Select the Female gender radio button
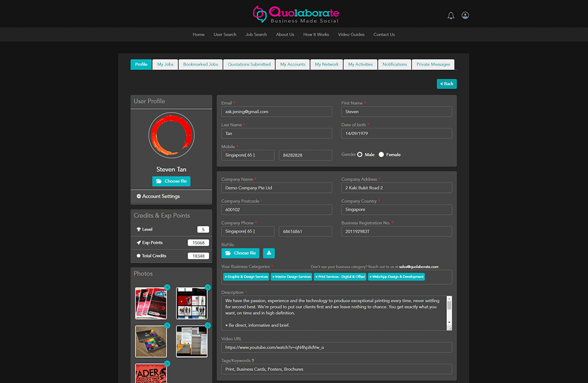588x383 pixels. click(x=381, y=154)
